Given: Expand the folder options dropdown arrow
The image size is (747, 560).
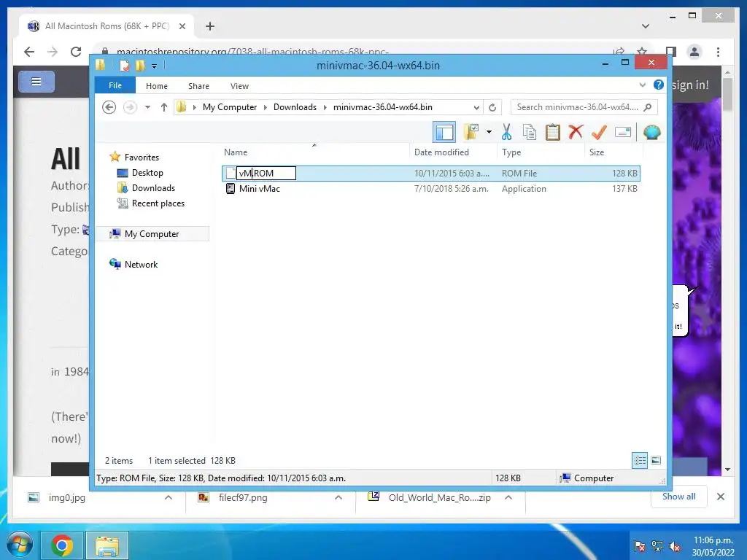Looking at the screenshot, I should (x=489, y=132).
